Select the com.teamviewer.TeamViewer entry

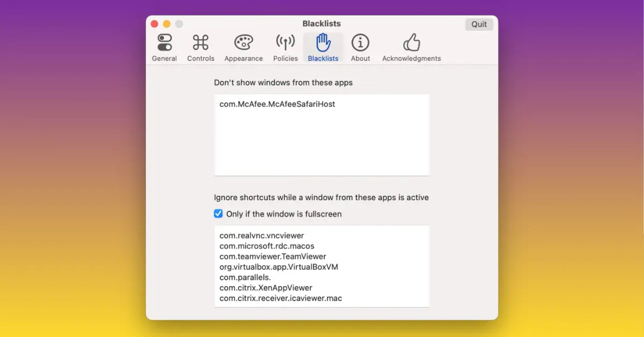pos(272,257)
